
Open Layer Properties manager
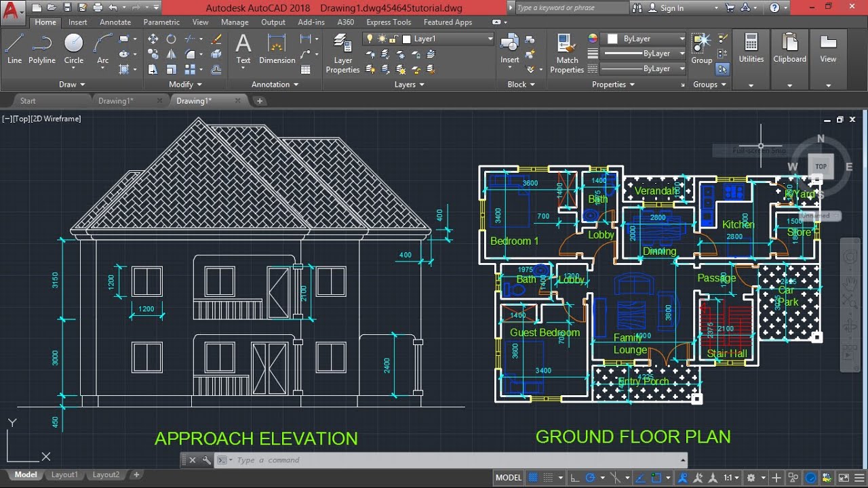click(342, 53)
